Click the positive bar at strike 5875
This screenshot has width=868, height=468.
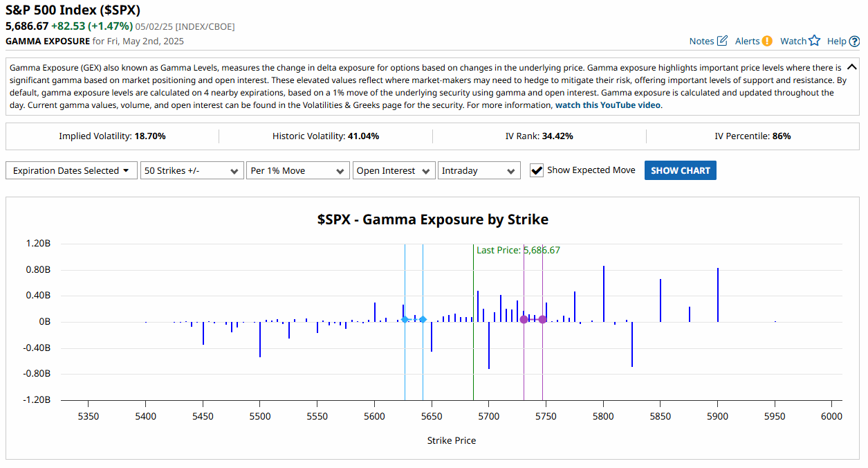pyautogui.click(x=690, y=314)
